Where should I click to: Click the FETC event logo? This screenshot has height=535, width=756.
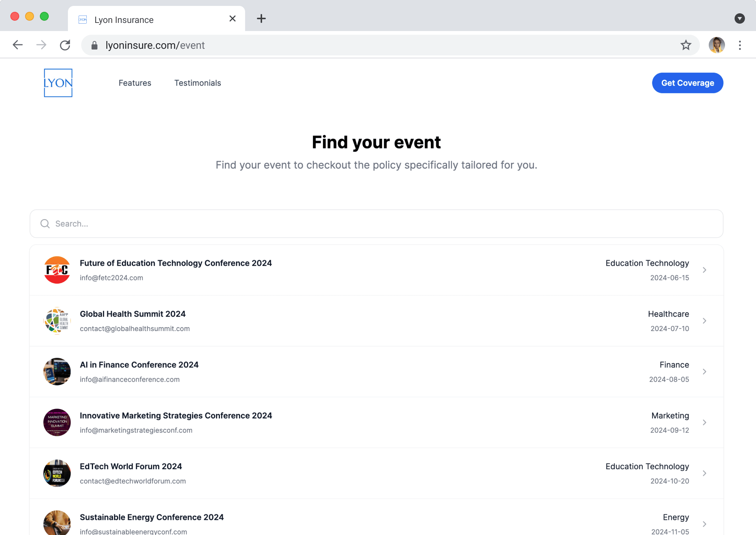tap(57, 270)
